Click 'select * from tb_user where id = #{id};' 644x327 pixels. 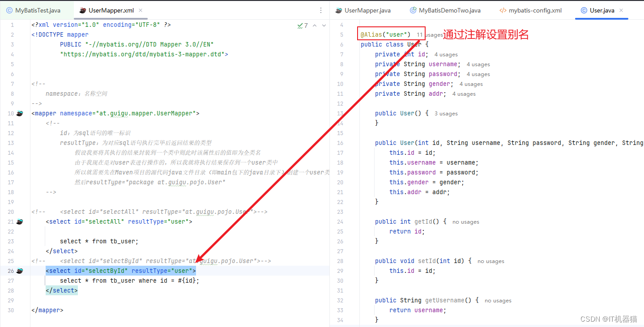[130, 281]
